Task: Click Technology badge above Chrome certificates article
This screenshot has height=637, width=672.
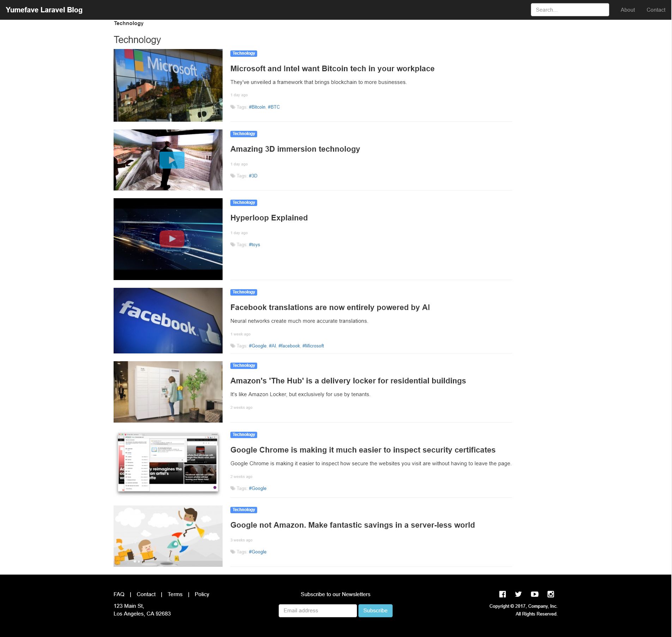Action: click(243, 435)
